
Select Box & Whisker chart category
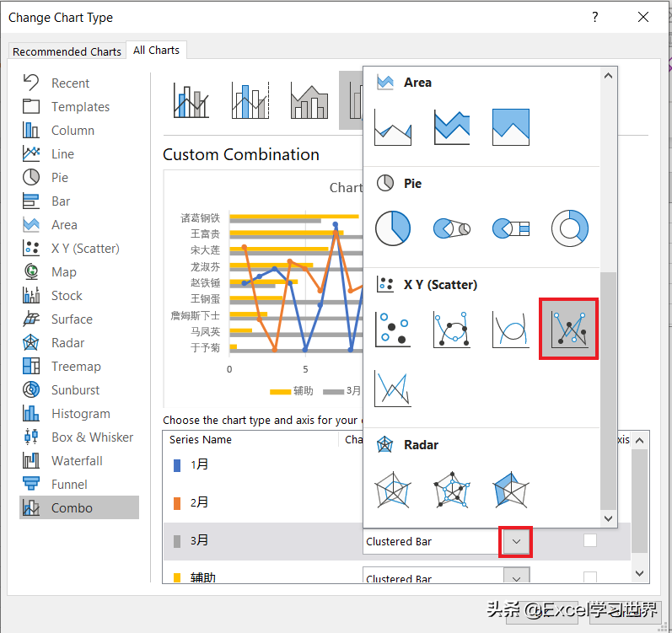[x=79, y=437]
